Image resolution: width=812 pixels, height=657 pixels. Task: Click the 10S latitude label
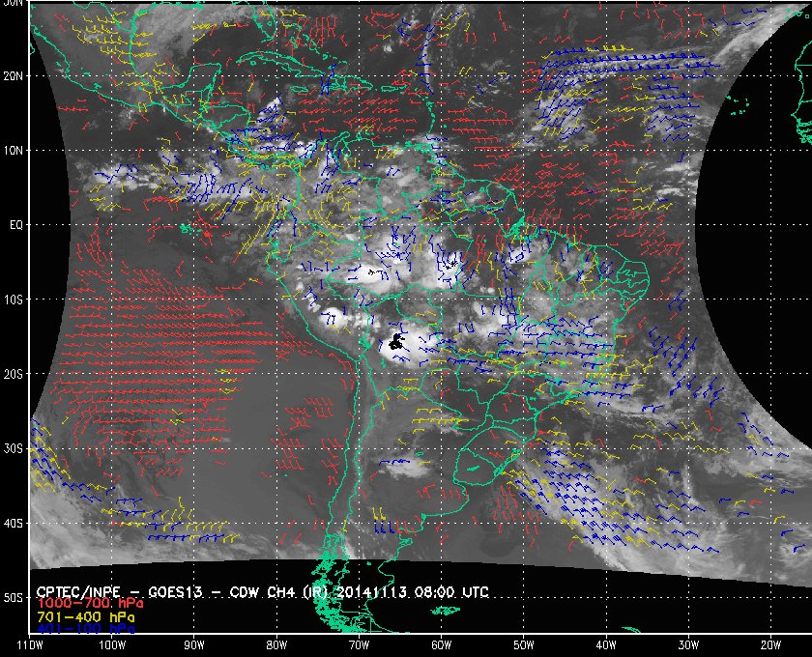13,300
